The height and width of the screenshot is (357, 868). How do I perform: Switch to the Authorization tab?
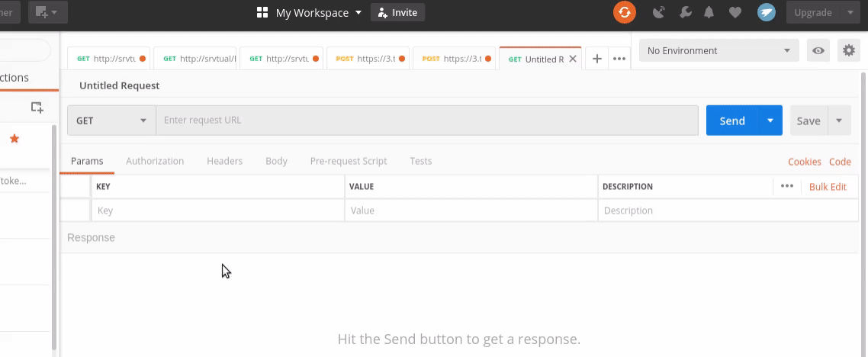coord(155,161)
